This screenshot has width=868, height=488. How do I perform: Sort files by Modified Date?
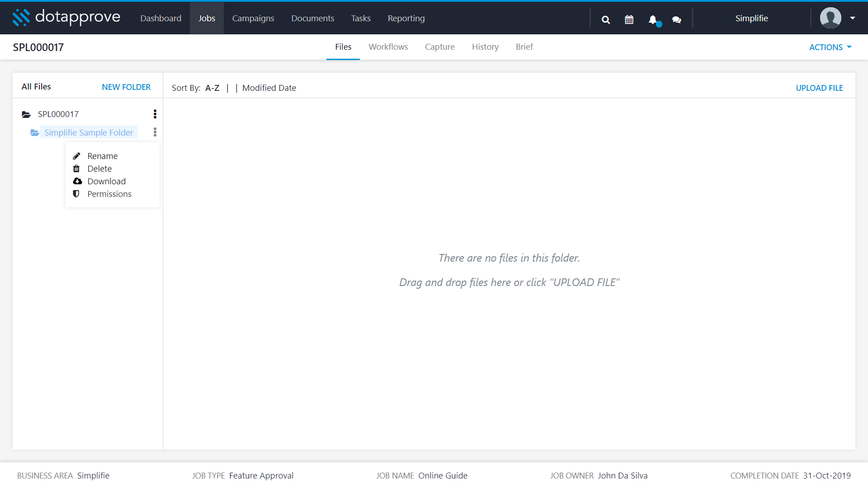pos(269,88)
